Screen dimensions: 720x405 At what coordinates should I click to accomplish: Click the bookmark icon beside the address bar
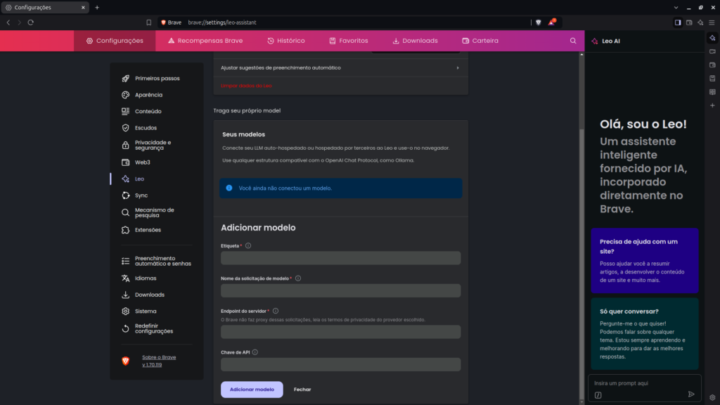[x=149, y=21]
